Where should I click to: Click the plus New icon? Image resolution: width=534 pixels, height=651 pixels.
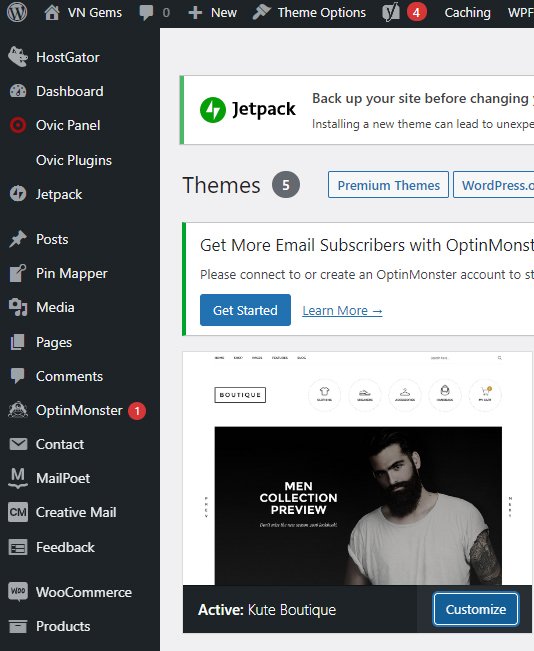click(195, 13)
